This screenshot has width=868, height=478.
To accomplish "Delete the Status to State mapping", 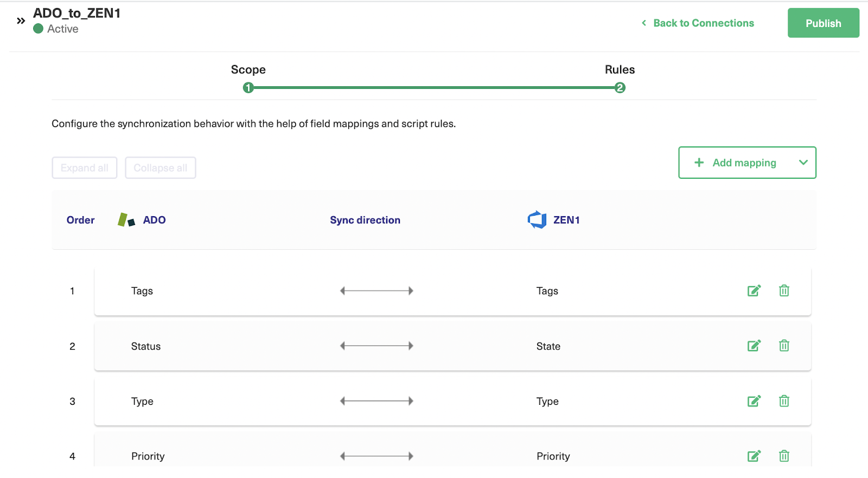I will click(784, 346).
